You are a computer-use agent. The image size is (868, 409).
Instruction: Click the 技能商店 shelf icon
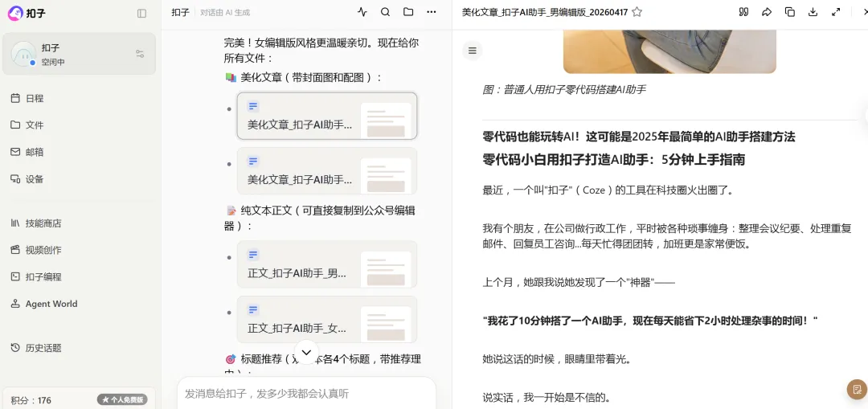click(x=15, y=223)
